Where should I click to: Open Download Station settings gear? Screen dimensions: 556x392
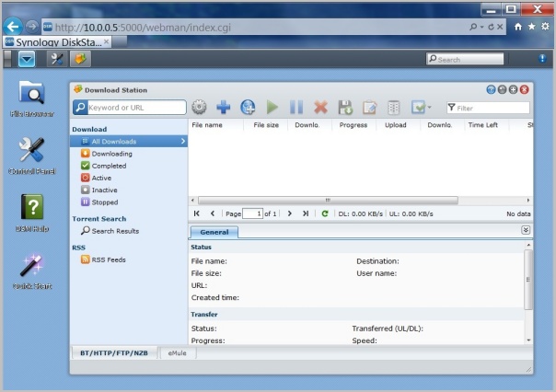click(199, 107)
